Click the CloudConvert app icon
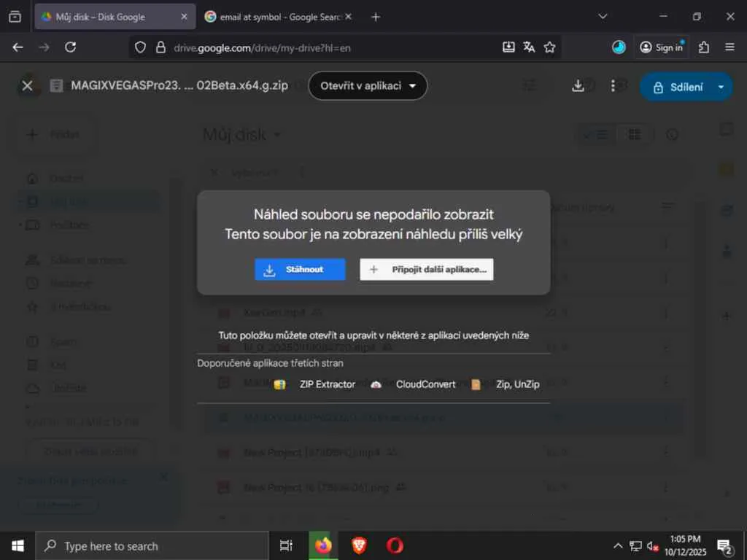The width and height of the screenshot is (747, 560). [x=376, y=385]
